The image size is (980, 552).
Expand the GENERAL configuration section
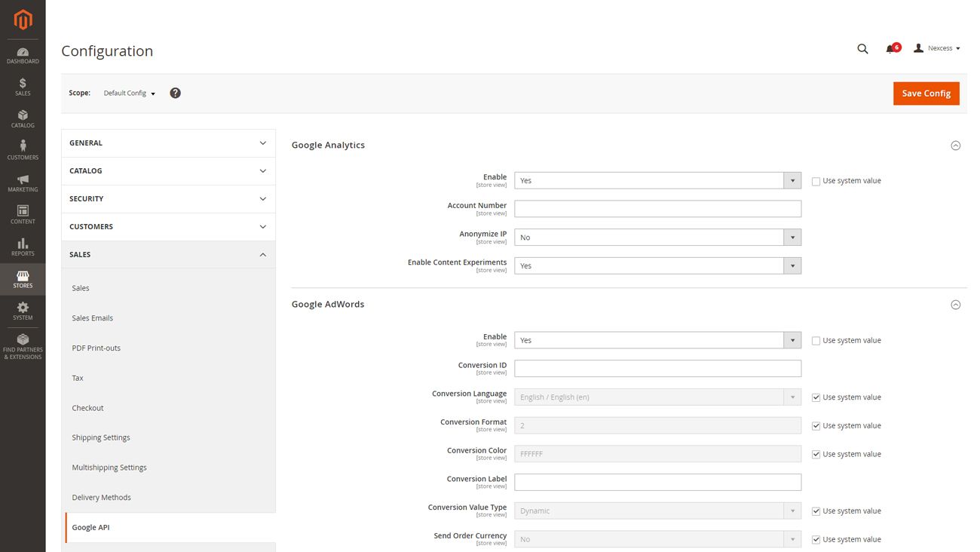click(167, 143)
